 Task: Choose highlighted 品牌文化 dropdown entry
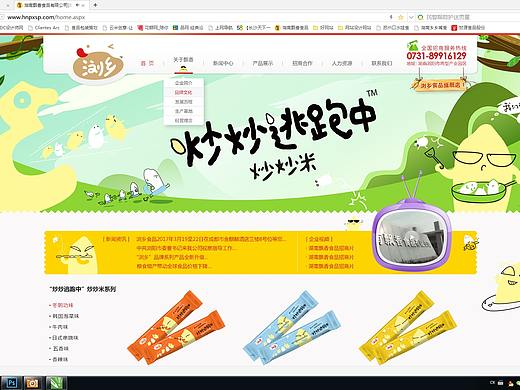point(184,92)
